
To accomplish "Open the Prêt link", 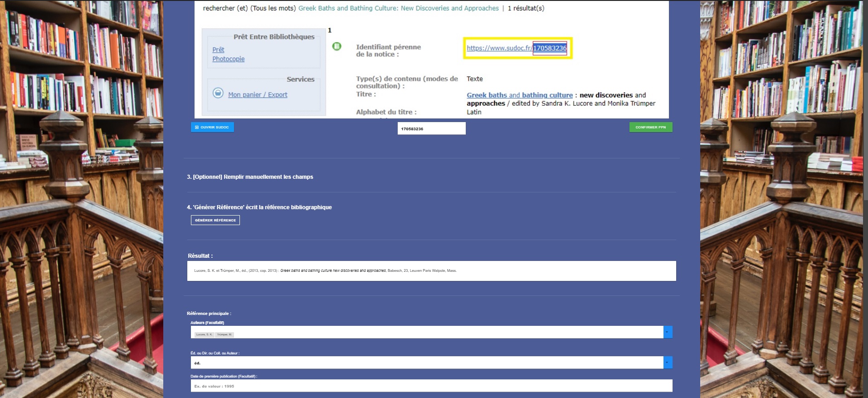I will pos(218,49).
